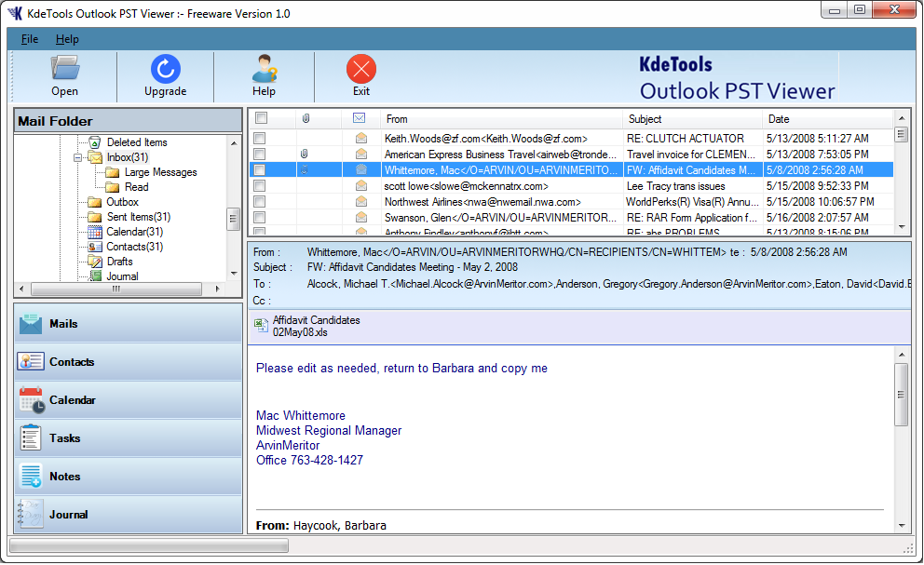Screen dimensions: 924x565
Task: Click the Large Messages folder icon
Action: point(112,172)
